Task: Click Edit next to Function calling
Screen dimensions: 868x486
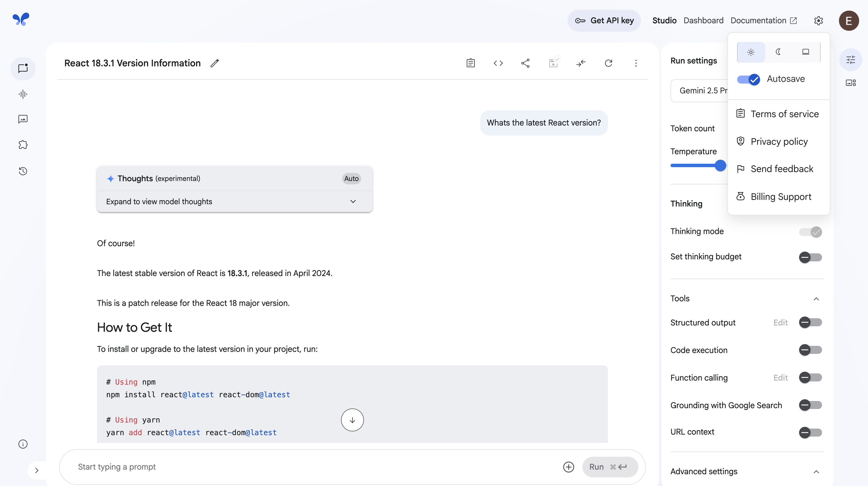Action: 780,377
